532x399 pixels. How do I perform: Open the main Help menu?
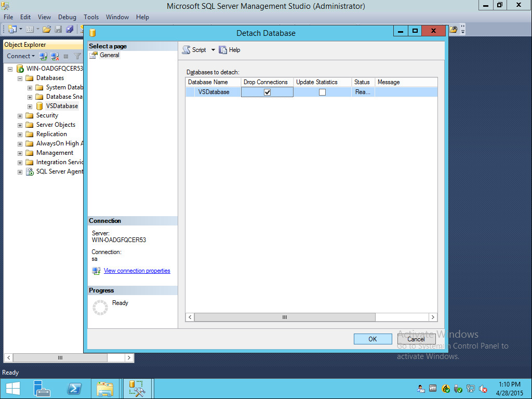pyautogui.click(x=142, y=17)
